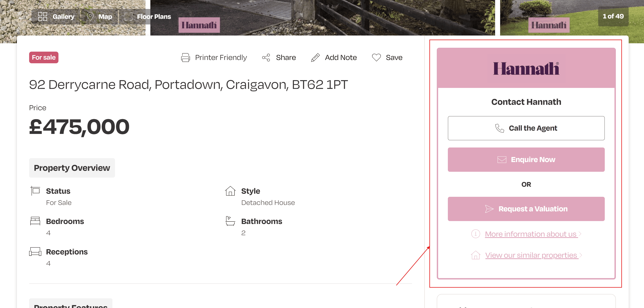Switch to the Map view
This screenshot has width=644, height=308.
[x=99, y=16]
